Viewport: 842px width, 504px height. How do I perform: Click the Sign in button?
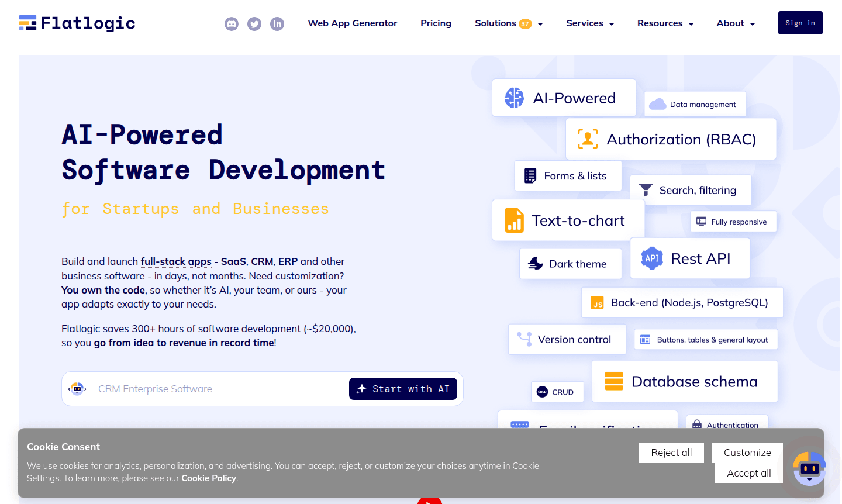click(x=800, y=22)
